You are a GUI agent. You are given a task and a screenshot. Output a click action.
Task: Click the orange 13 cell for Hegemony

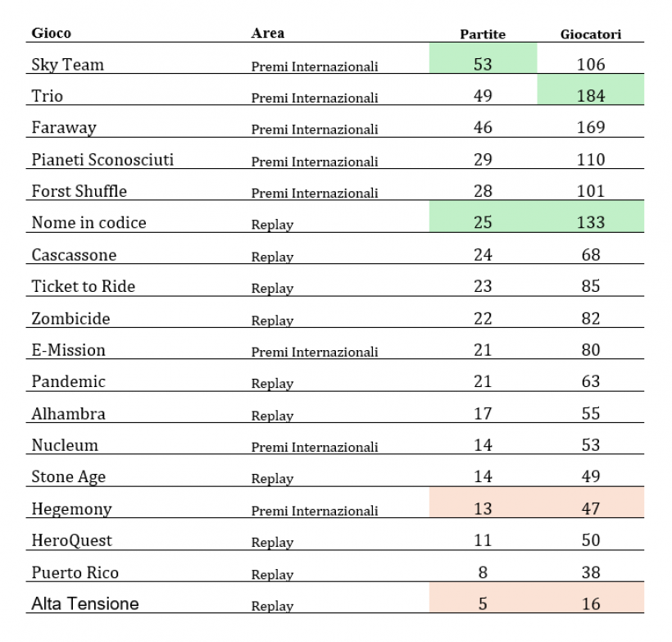point(483,502)
